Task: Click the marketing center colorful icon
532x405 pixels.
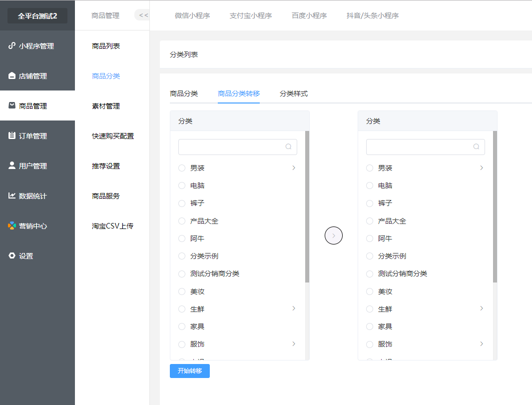Action: [x=12, y=226]
